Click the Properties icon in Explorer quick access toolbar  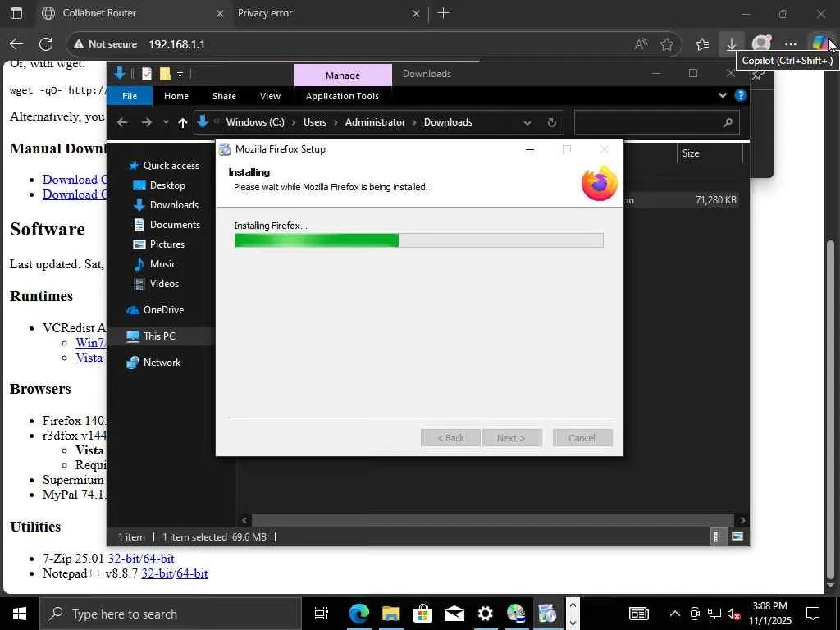coord(146,74)
